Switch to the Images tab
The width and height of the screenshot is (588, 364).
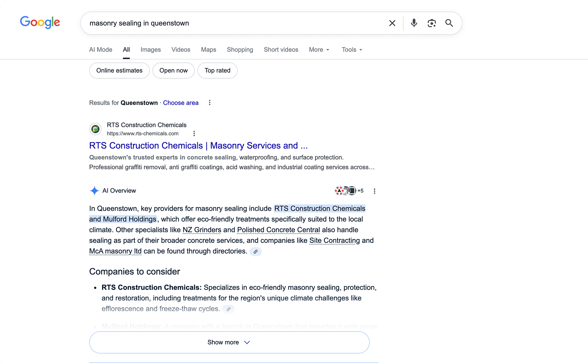click(151, 50)
